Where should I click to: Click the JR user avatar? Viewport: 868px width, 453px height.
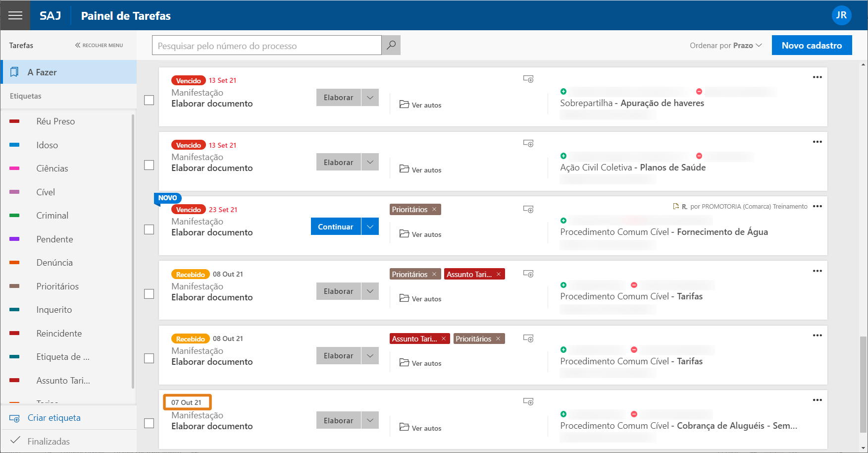(x=841, y=15)
